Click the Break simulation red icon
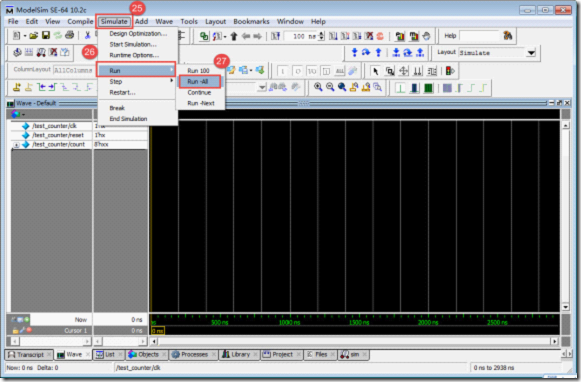The image size is (581, 382). click(380, 36)
